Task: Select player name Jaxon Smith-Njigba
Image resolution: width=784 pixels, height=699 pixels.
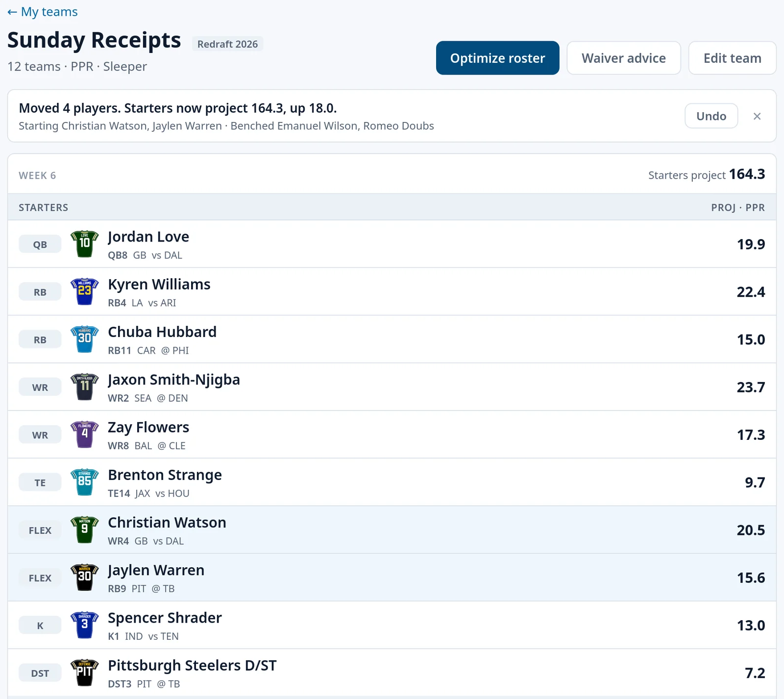Action: (x=174, y=380)
